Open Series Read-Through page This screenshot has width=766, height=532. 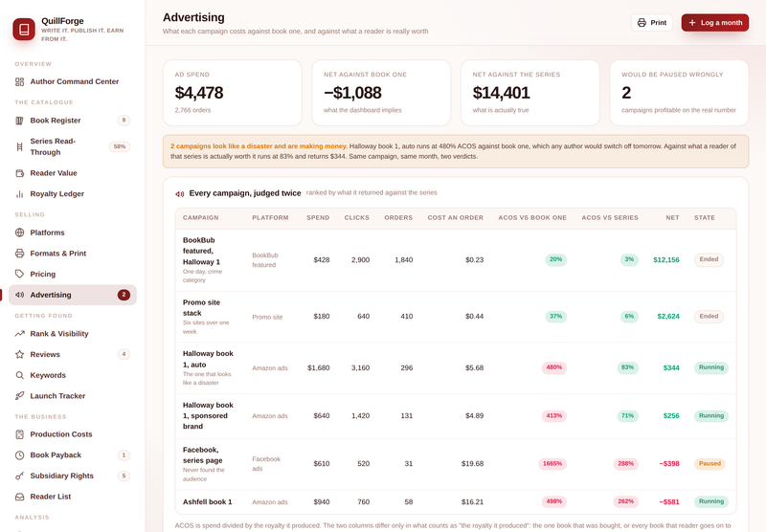click(73, 146)
